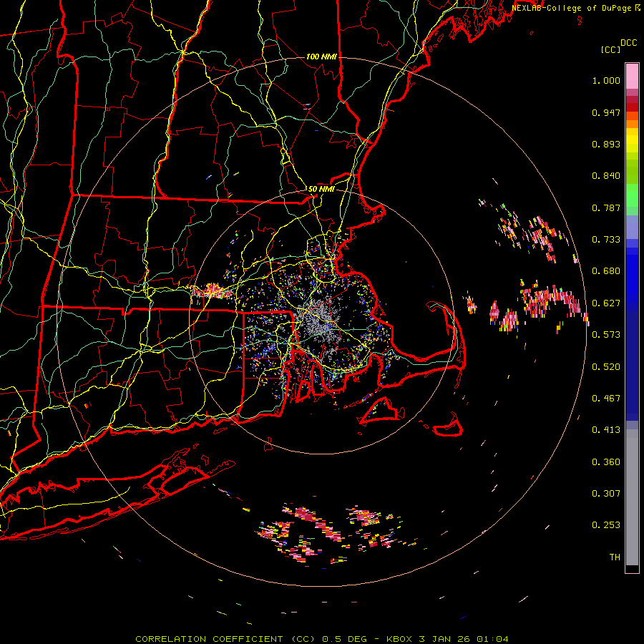
Task: Click the 0.840 scale value
Action: (x=606, y=176)
